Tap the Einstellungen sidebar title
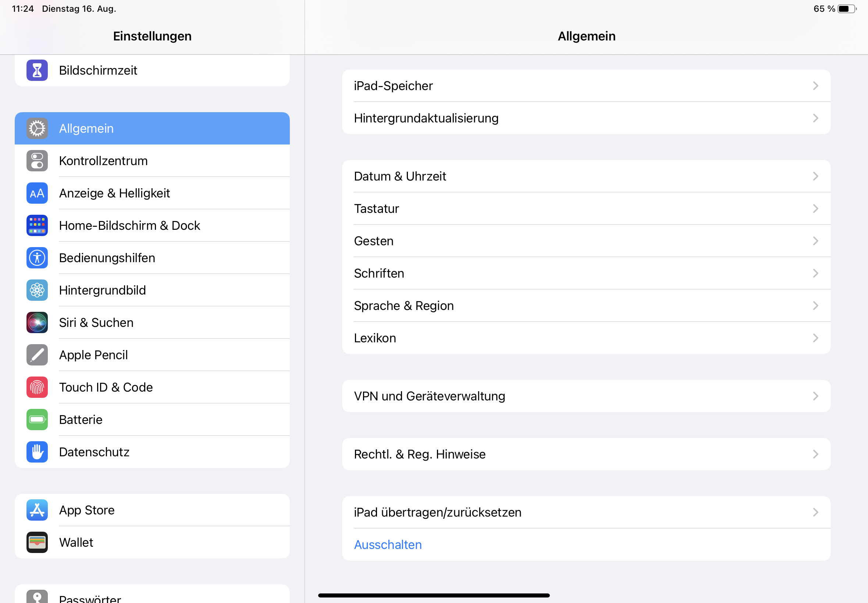Screen dimensions: 868x603 pyautogui.click(x=152, y=36)
